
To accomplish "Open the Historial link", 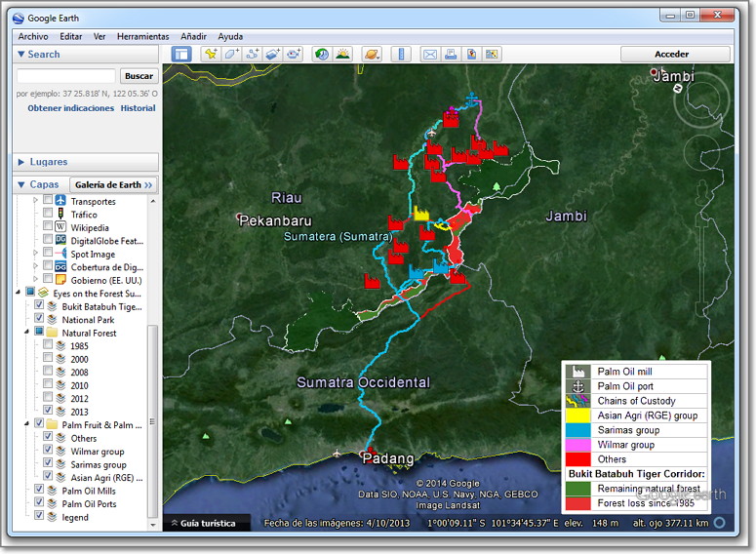I will click(x=138, y=108).
